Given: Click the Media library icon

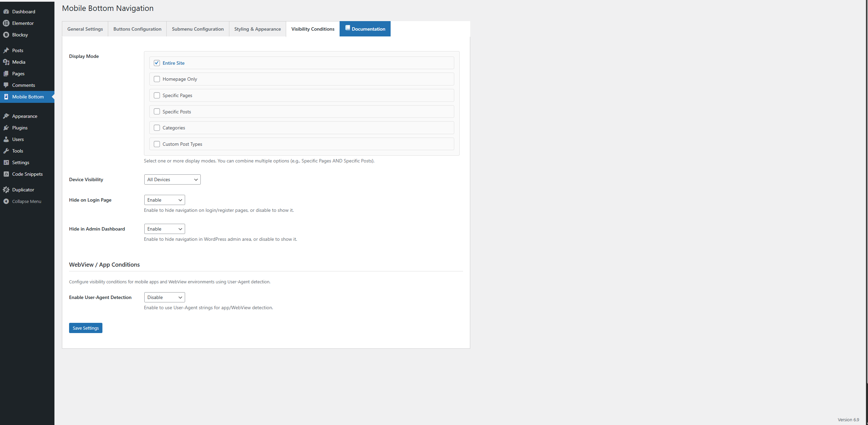Looking at the screenshot, I should pos(6,62).
